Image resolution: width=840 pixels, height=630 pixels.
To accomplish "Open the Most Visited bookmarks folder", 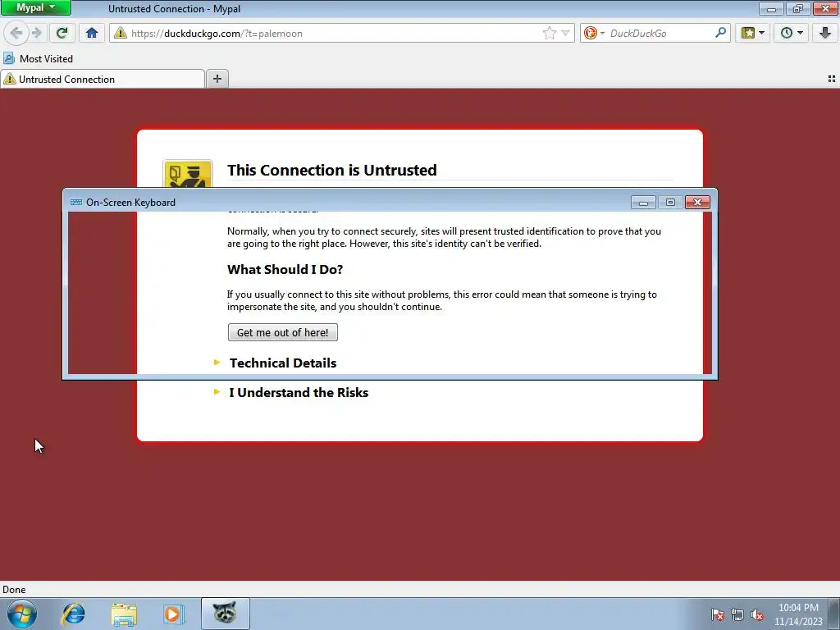I will pos(38,58).
